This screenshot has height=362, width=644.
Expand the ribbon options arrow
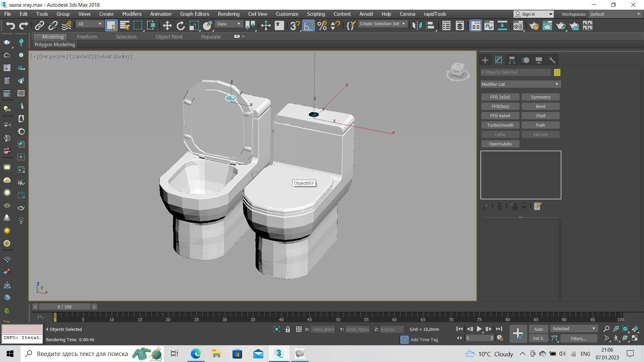click(x=243, y=37)
